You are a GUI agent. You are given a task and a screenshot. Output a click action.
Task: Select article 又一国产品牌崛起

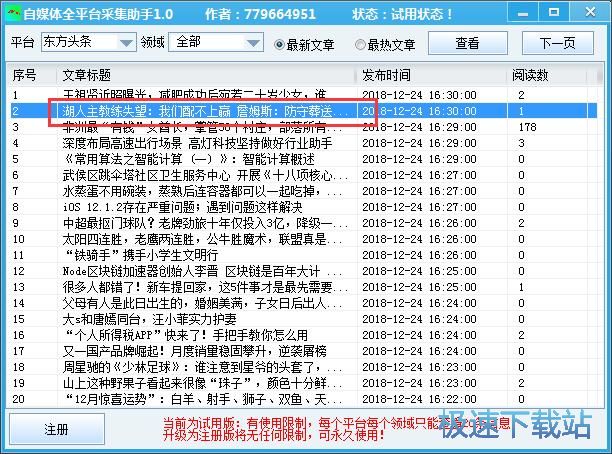click(x=194, y=351)
